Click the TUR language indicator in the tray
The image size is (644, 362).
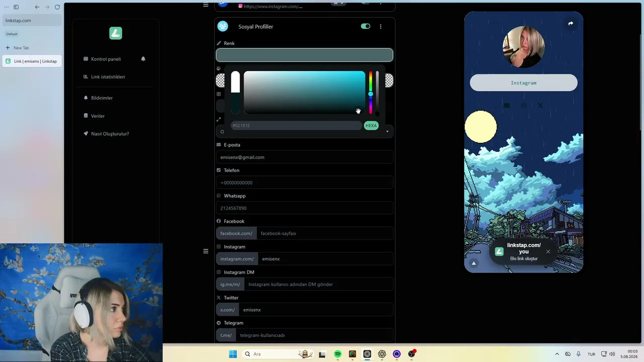pyautogui.click(x=592, y=354)
